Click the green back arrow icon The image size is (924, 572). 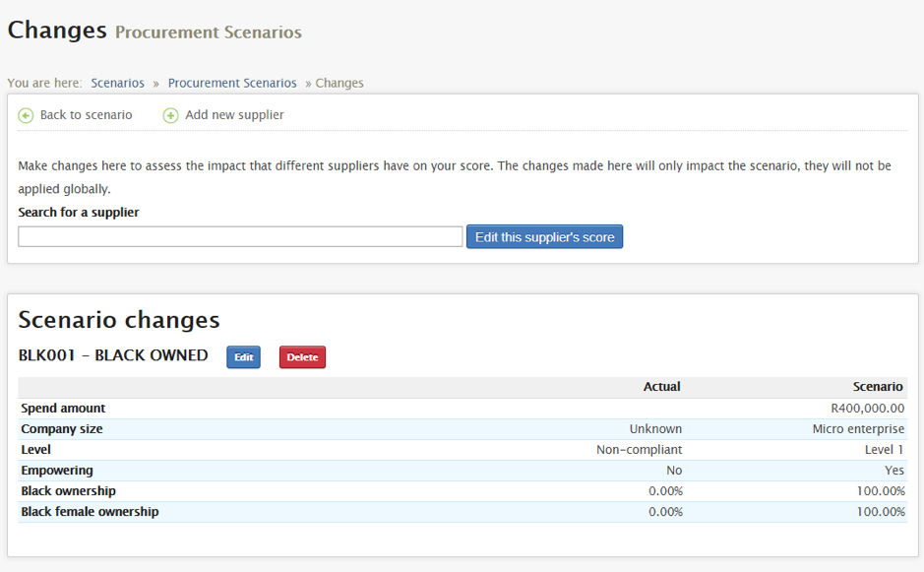click(26, 115)
